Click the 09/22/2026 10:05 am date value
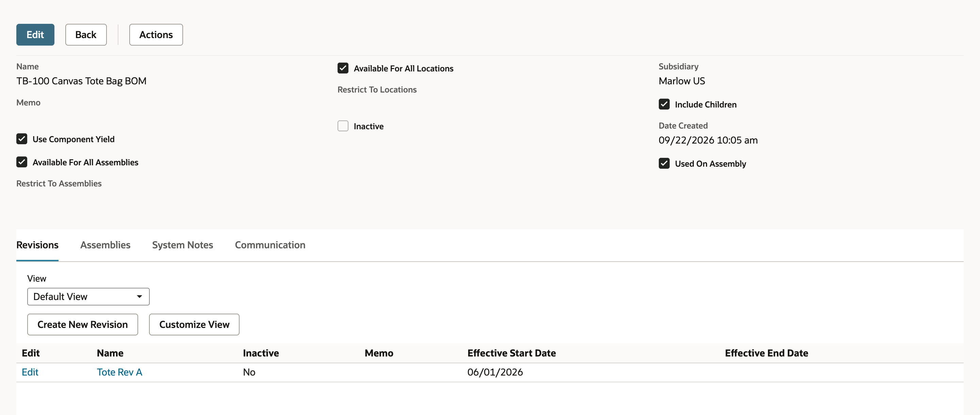 (708, 140)
